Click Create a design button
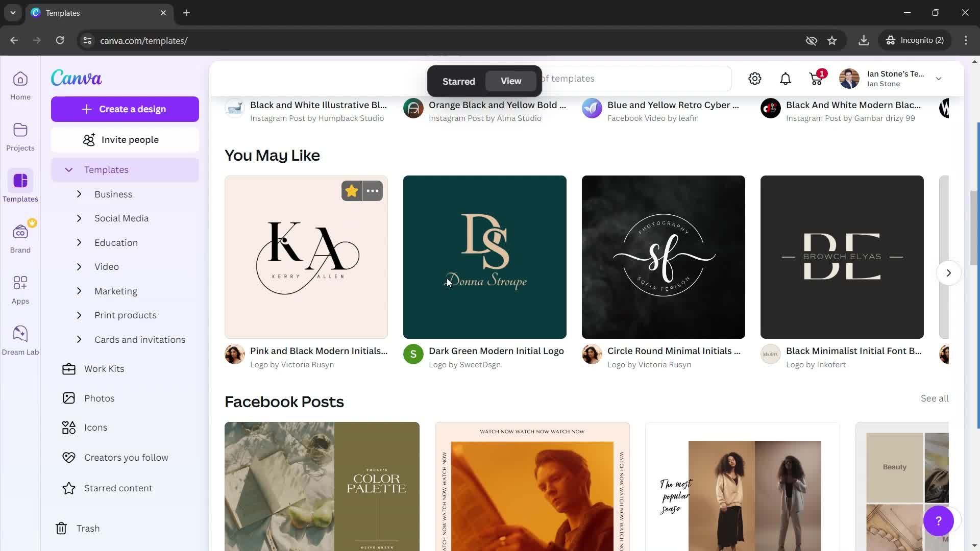The height and width of the screenshot is (551, 980). [x=125, y=109]
